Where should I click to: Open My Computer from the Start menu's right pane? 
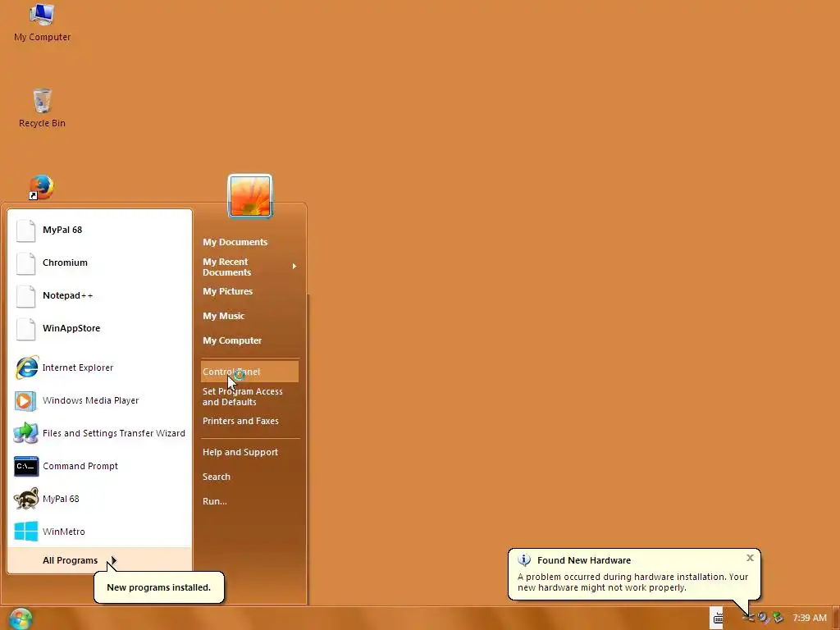[249, 340]
